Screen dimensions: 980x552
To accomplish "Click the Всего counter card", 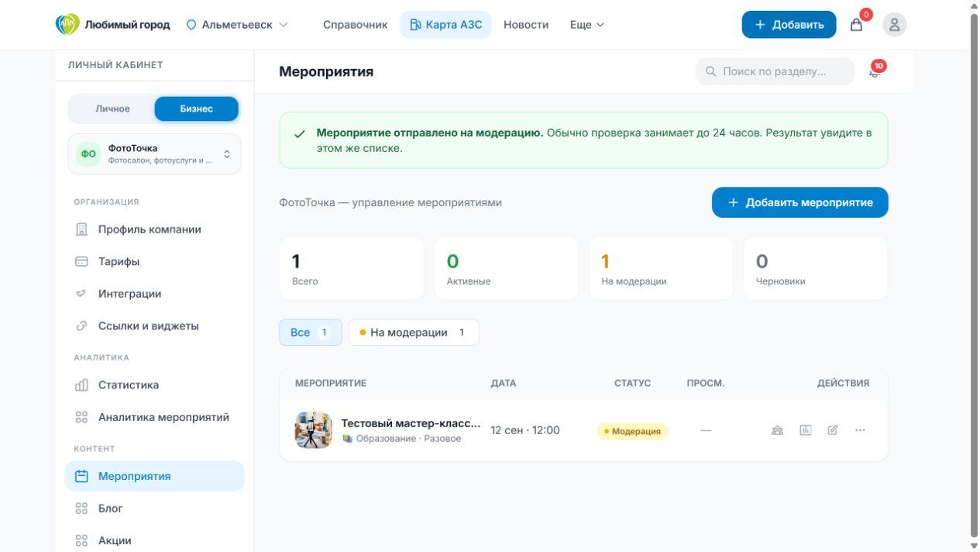I will pos(352,268).
